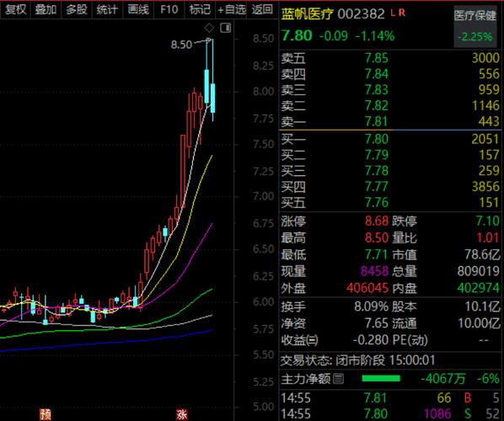Viewport: 504px width, 421px height.
Task: Click the 量比 value 1.01
Action: (488, 238)
